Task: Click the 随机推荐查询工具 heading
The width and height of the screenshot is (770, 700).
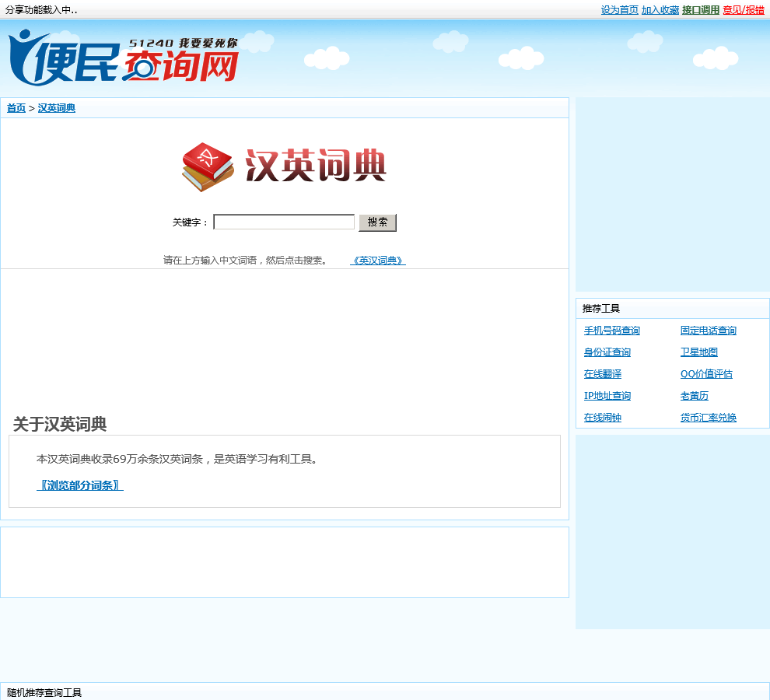Action: click(x=44, y=693)
